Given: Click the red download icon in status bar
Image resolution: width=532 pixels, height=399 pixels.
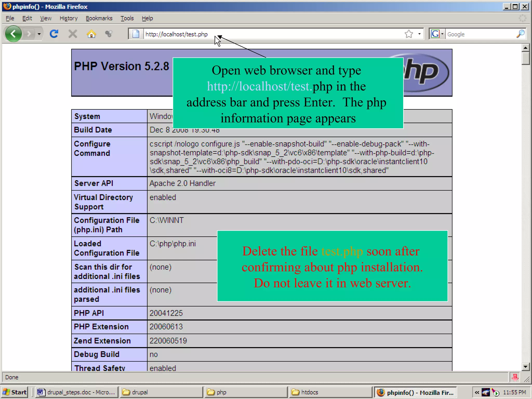Looking at the screenshot, I should 515,377.
